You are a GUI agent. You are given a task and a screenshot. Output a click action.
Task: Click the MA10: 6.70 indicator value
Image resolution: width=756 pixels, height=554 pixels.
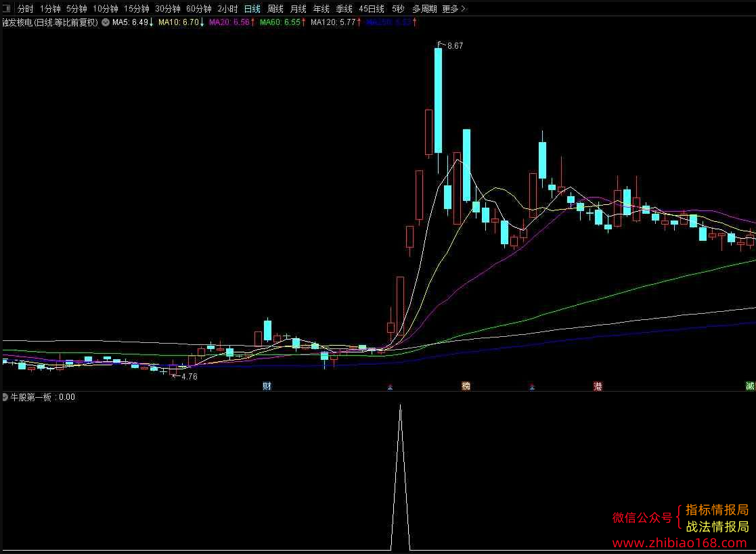click(x=181, y=22)
